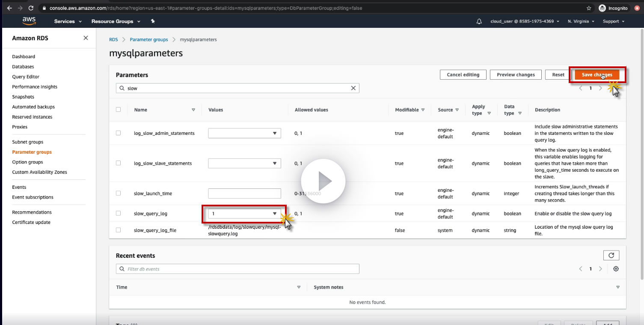Viewport: 644px width, 325px height.
Task: Click the Parameter groups breadcrumb link
Action: pyautogui.click(x=149, y=39)
